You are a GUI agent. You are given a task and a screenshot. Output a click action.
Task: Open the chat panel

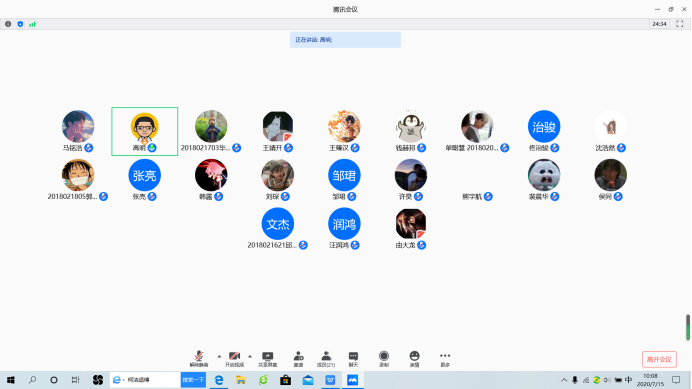[x=353, y=359]
